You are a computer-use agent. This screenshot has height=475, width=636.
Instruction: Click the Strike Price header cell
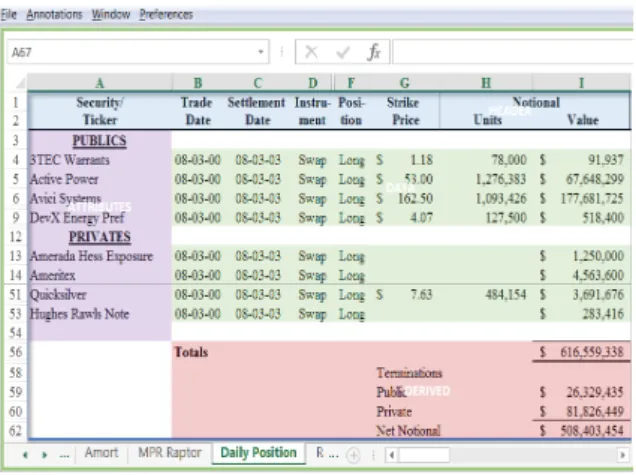[404, 111]
